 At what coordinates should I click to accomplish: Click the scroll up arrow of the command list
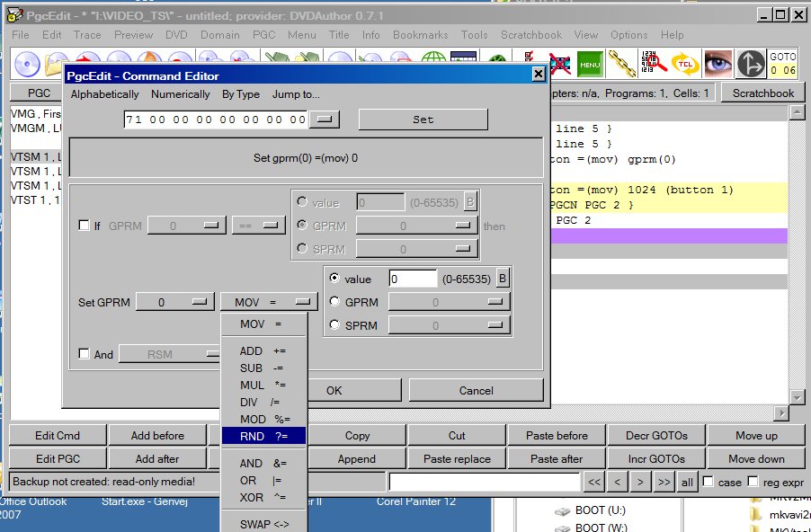coord(797,111)
